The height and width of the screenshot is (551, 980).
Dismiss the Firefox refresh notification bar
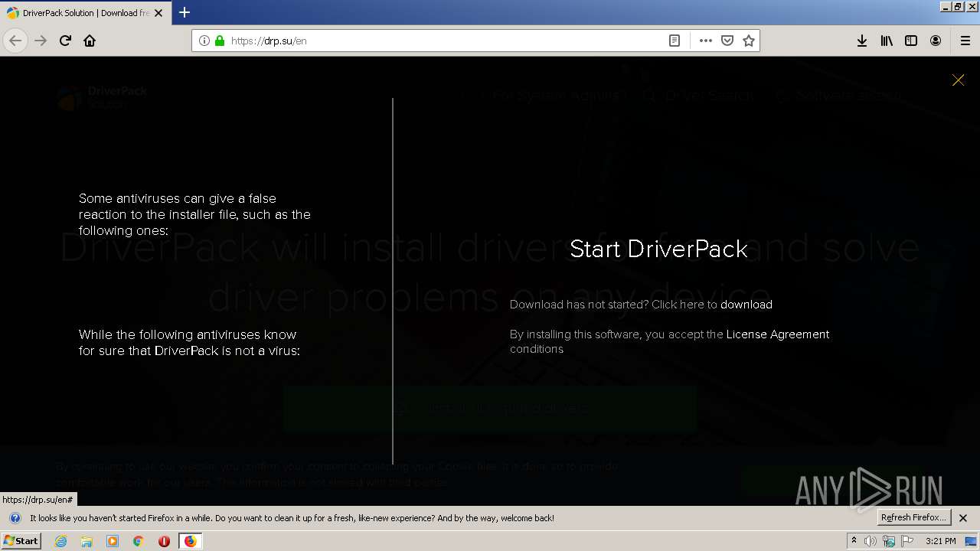coord(963,518)
